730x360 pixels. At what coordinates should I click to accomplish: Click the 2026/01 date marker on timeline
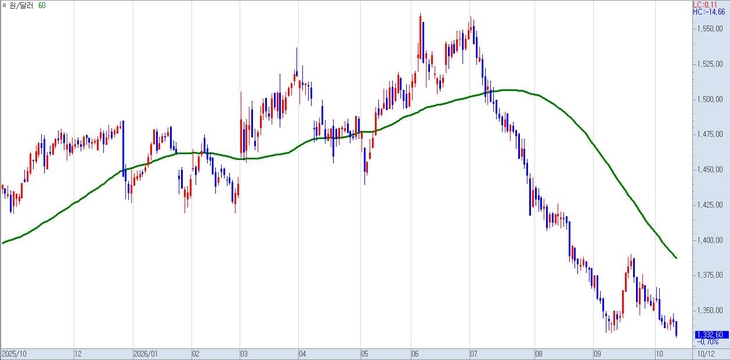(x=145, y=353)
